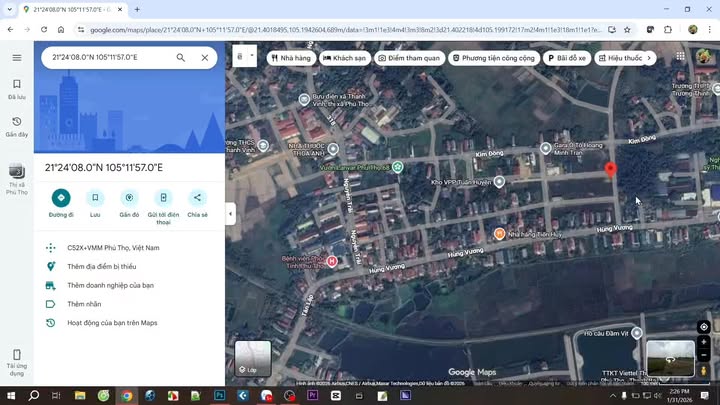Select the Nhà hàng category chip
The height and width of the screenshot is (405, 720).
pyautogui.click(x=290, y=58)
